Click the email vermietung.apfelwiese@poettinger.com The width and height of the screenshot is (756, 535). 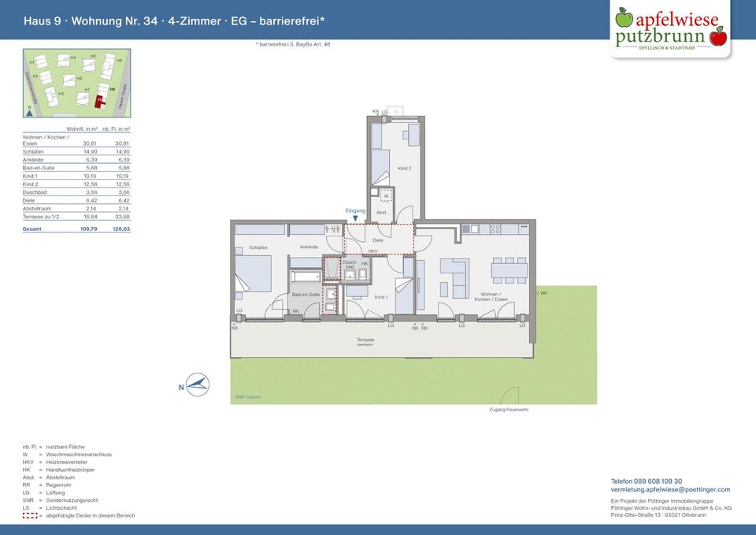[x=670, y=489]
